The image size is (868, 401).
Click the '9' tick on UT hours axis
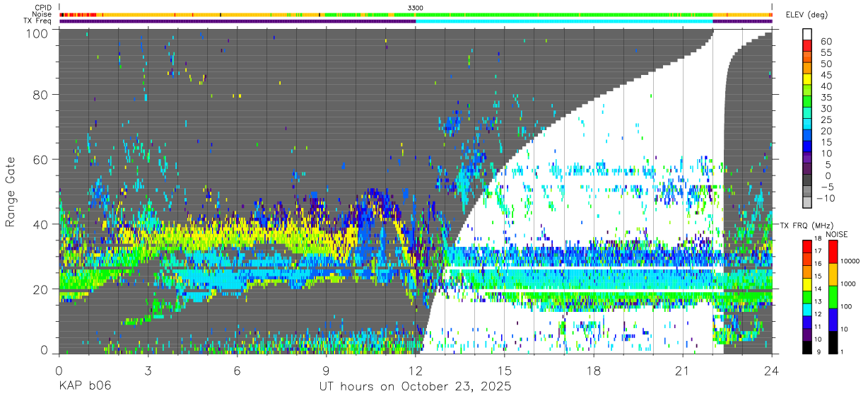[326, 370]
